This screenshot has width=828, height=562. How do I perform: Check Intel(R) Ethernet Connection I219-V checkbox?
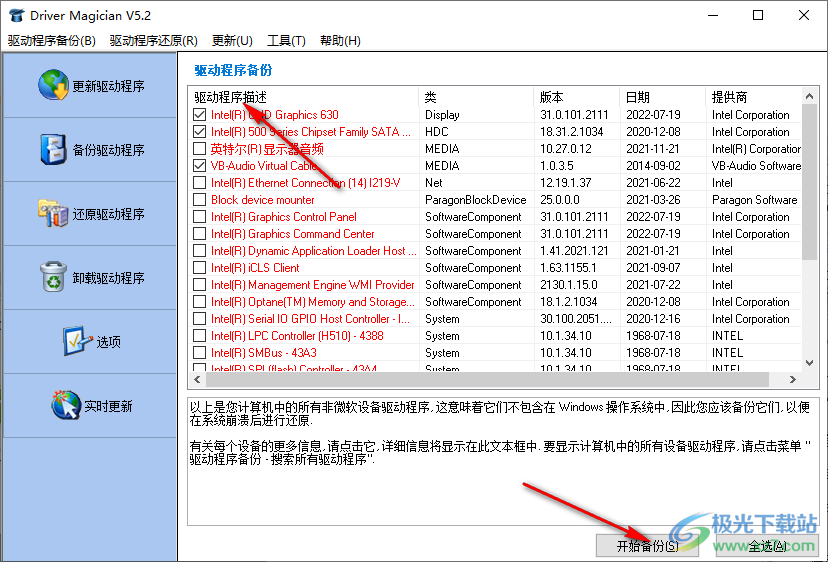[200, 183]
